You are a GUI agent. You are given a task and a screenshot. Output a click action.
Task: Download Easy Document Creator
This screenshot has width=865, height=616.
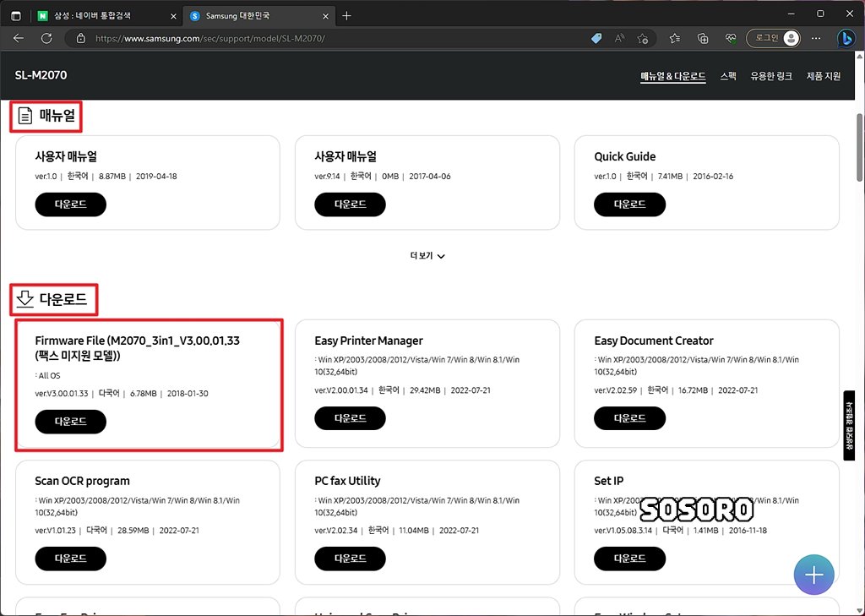[x=629, y=418]
